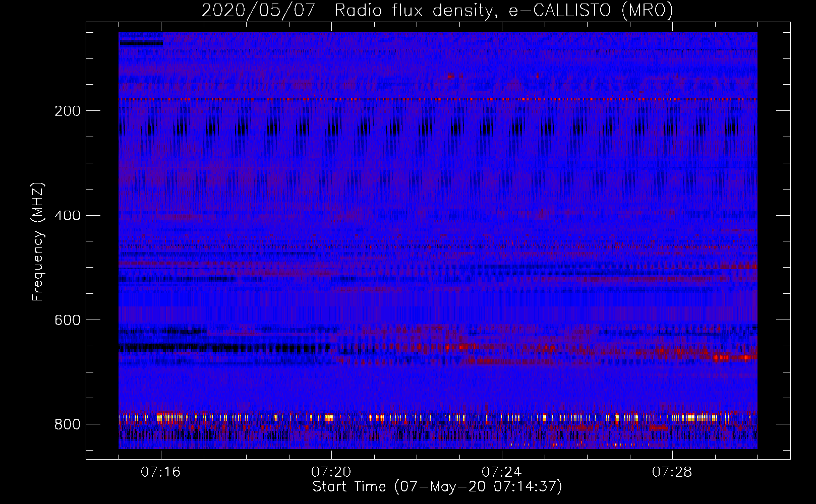The width and height of the screenshot is (816, 504).
Task: Click the 07:20 time tick label
Action: pyautogui.click(x=331, y=472)
